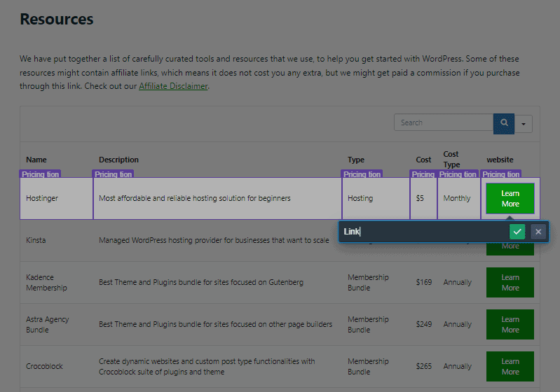The height and width of the screenshot is (392, 560).
Task: Click the Kinsta name cell
Action: coord(36,240)
